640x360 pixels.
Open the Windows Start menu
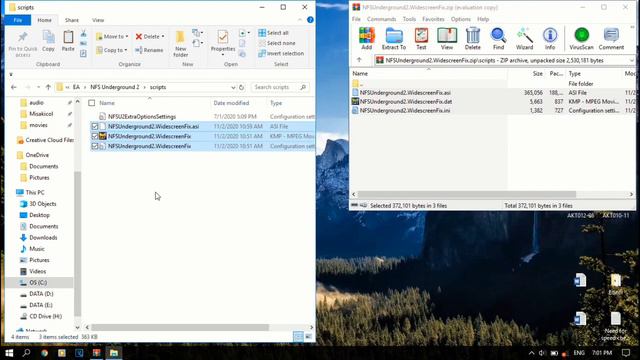coord(9,352)
